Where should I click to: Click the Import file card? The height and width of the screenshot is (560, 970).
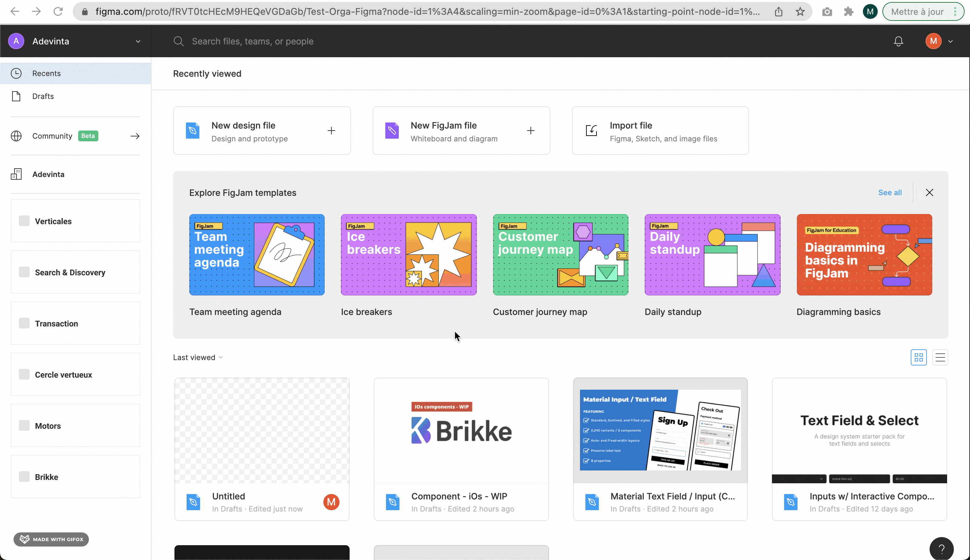coord(660,131)
